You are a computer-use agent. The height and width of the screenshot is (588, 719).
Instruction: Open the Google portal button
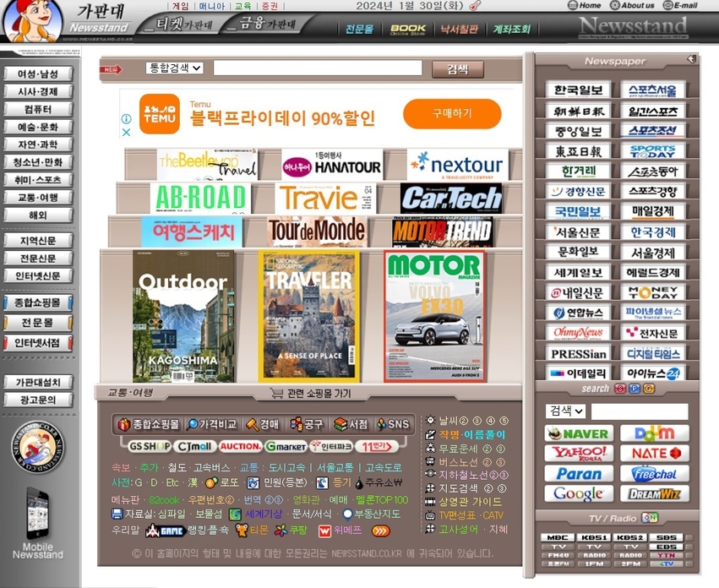(x=579, y=493)
